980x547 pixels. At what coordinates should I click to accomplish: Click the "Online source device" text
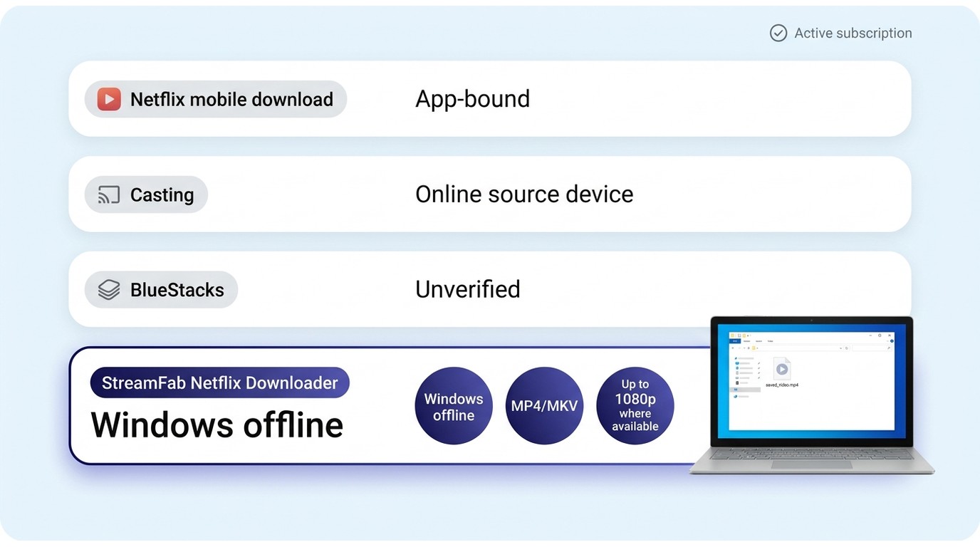coord(524,194)
